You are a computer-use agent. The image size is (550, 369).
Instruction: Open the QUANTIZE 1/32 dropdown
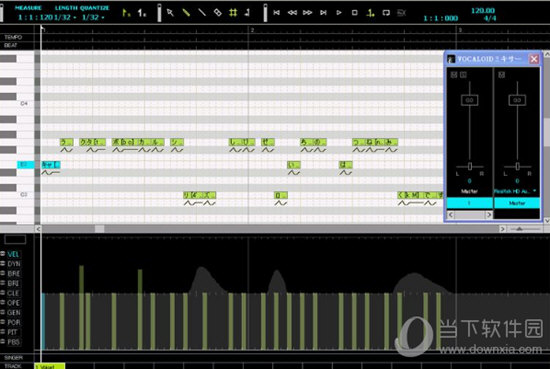click(x=93, y=17)
